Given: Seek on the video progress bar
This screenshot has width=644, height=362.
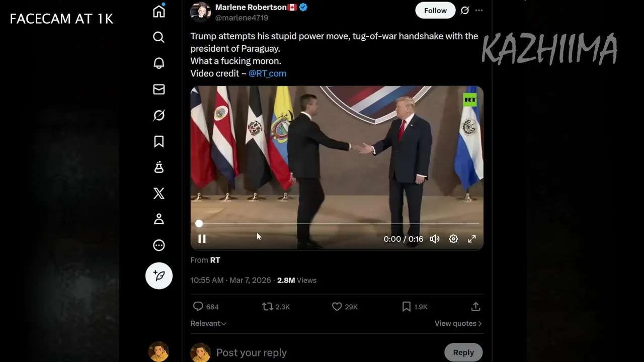Looking at the screenshot, I should 337,224.
